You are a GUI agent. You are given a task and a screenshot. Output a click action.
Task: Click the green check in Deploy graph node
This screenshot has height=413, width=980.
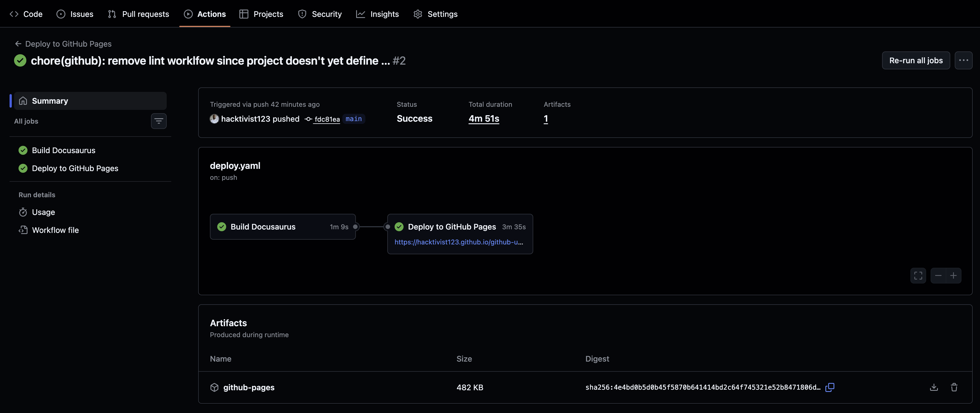coord(399,227)
